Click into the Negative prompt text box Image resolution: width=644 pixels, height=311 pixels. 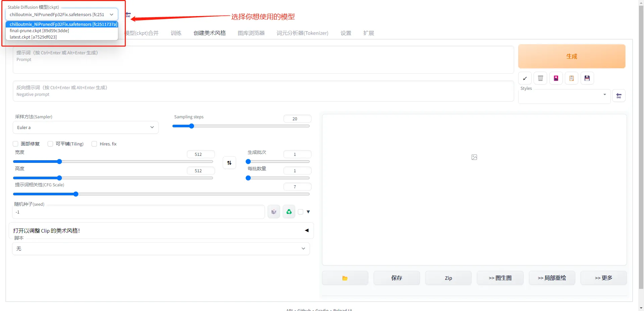(263, 91)
